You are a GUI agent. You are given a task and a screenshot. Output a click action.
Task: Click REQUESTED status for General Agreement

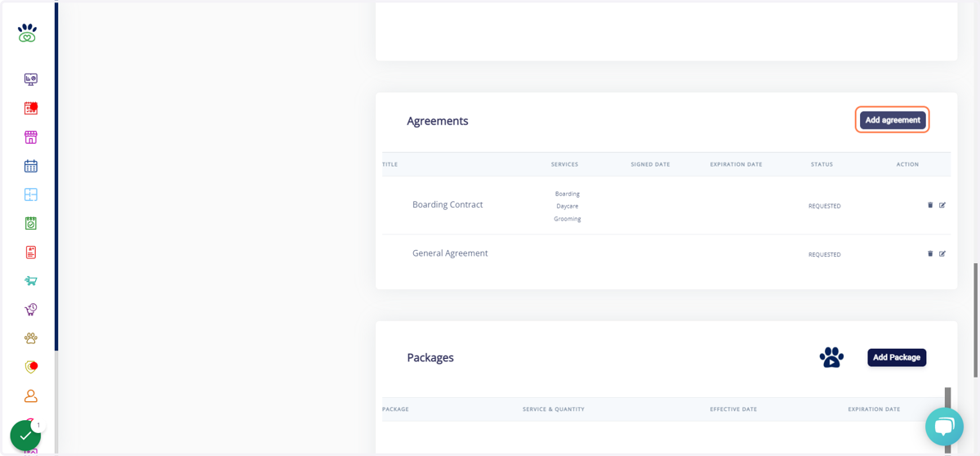tap(825, 254)
